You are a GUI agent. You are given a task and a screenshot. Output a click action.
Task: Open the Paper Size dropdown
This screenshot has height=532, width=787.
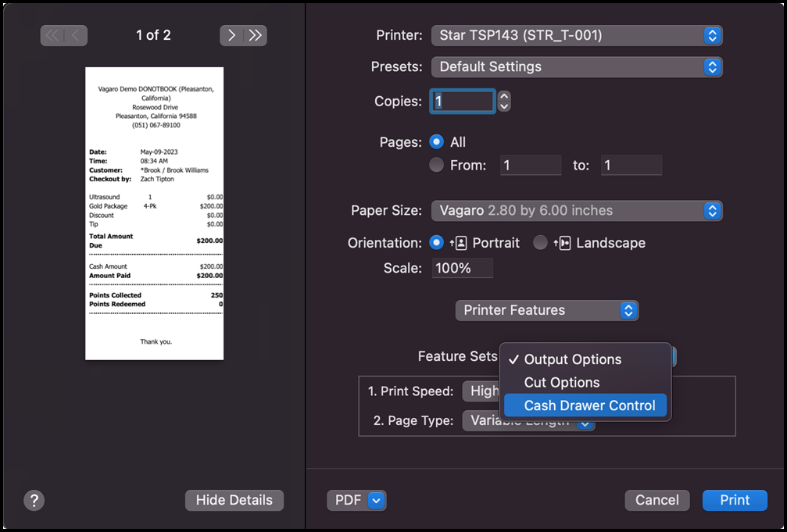coord(577,211)
